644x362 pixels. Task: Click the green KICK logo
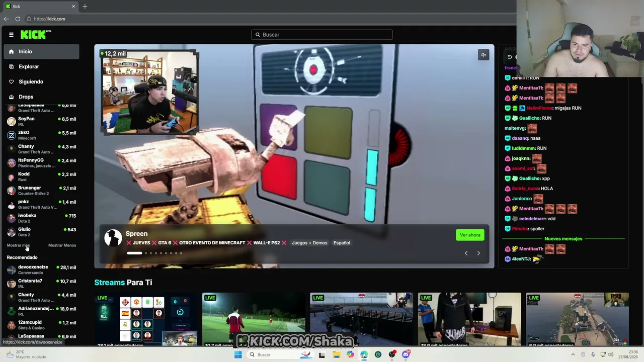pyautogui.click(x=36, y=34)
